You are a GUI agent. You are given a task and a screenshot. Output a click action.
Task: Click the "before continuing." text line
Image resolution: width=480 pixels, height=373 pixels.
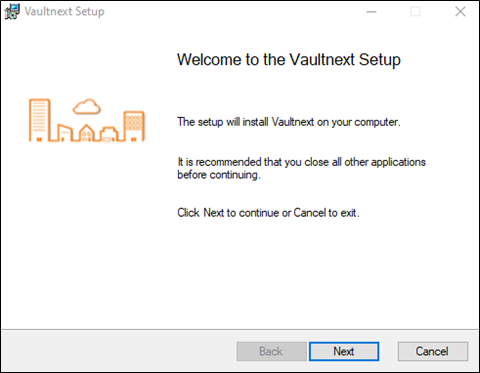point(219,175)
